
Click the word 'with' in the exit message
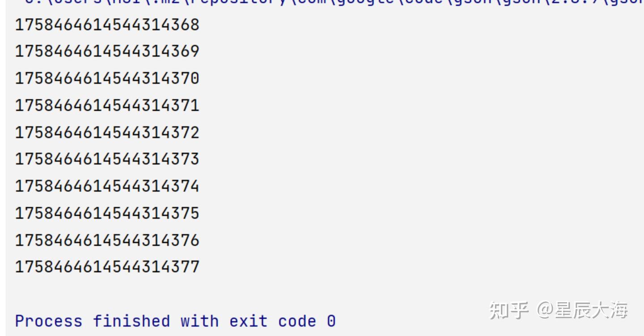click(199, 321)
